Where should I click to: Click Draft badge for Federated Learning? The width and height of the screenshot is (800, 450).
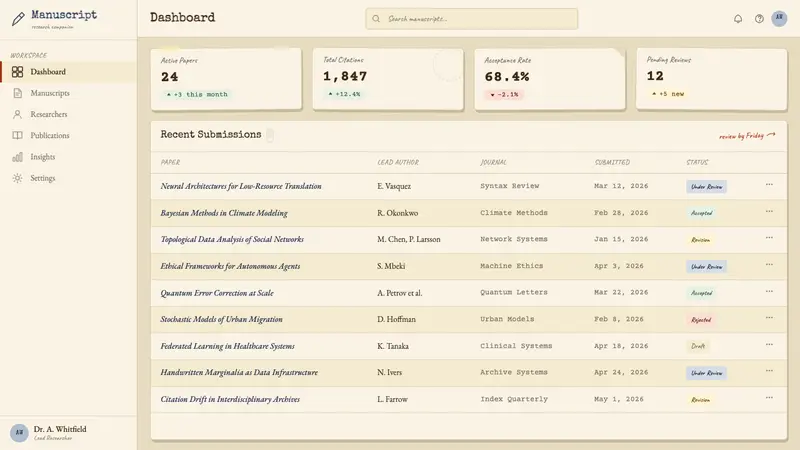[698, 346]
